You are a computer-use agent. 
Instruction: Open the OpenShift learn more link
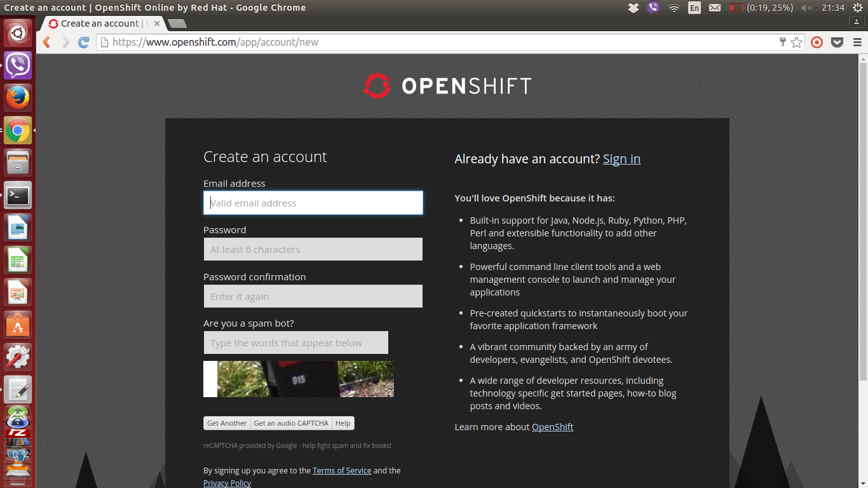coord(552,427)
